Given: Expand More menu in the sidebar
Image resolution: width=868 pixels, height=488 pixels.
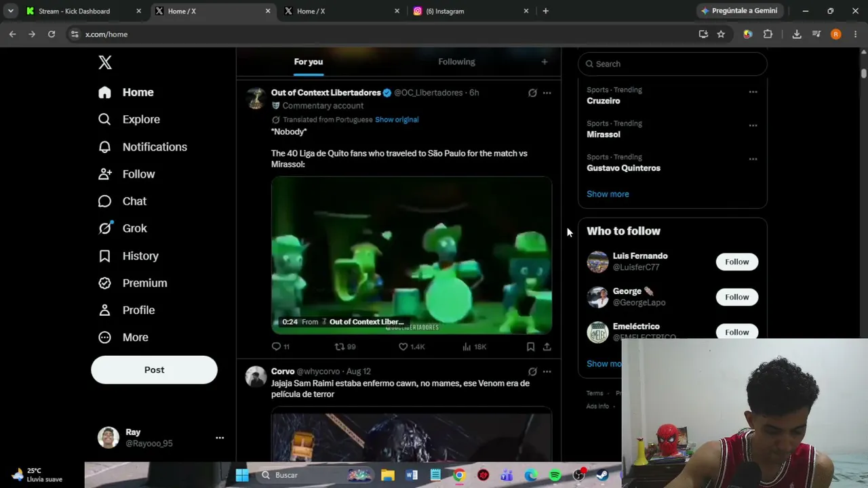Looking at the screenshot, I should coord(123,337).
